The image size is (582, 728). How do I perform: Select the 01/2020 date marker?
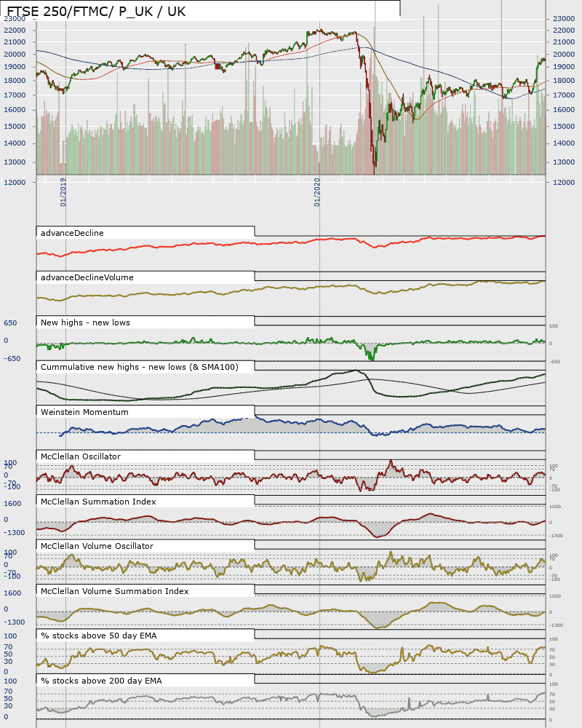(x=317, y=191)
